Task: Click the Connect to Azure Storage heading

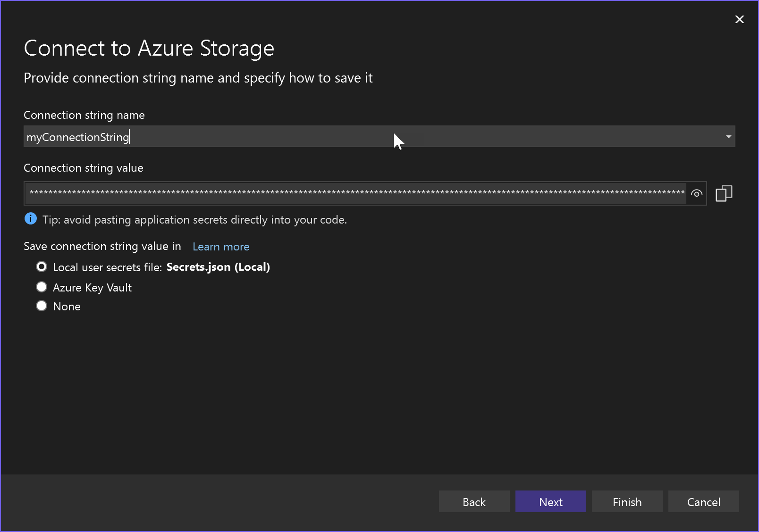Action: [149, 48]
